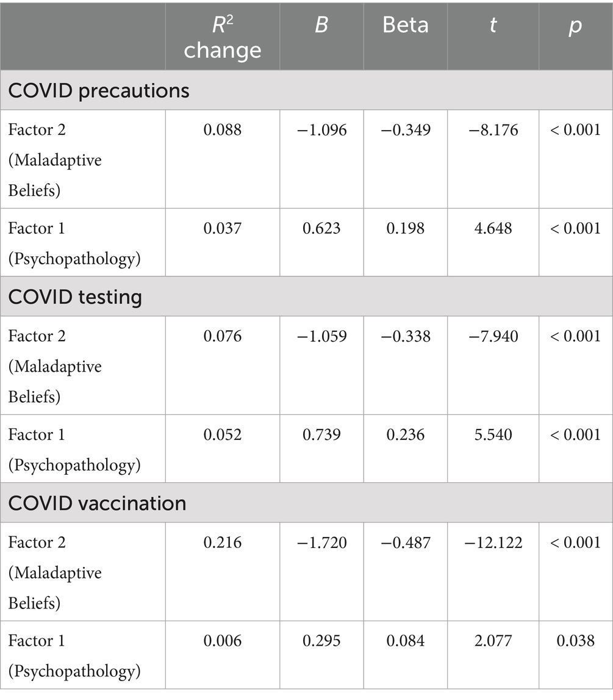613x700 pixels.
Task: Click the t value −7.940
Action: [493, 336]
